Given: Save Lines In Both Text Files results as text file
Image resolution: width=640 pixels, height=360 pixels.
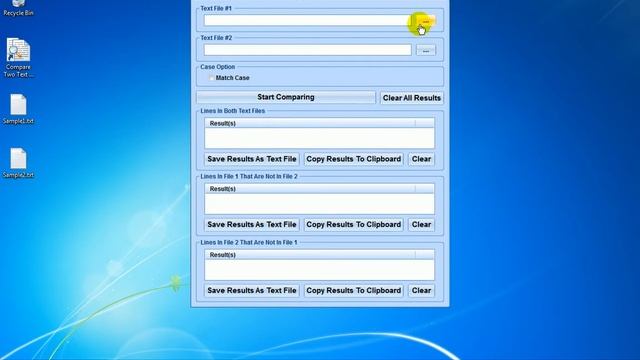Looking at the screenshot, I should (252, 159).
